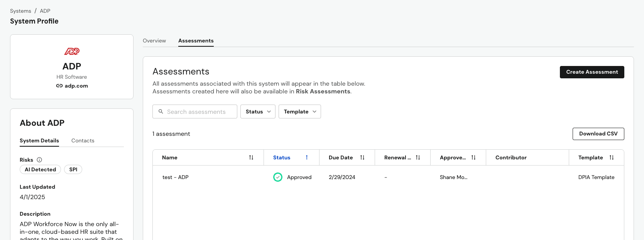Click the AI Detected risk tag
The height and width of the screenshot is (240, 644).
(41, 169)
